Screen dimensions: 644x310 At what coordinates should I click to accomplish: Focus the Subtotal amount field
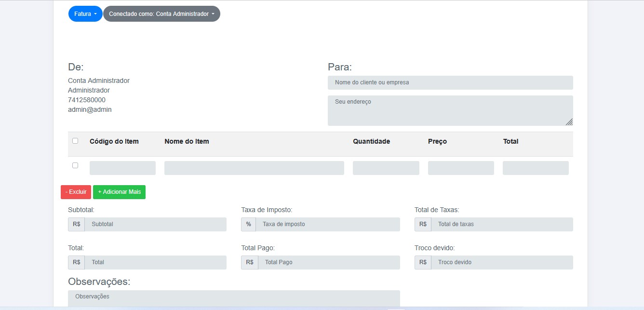click(155, 224)
